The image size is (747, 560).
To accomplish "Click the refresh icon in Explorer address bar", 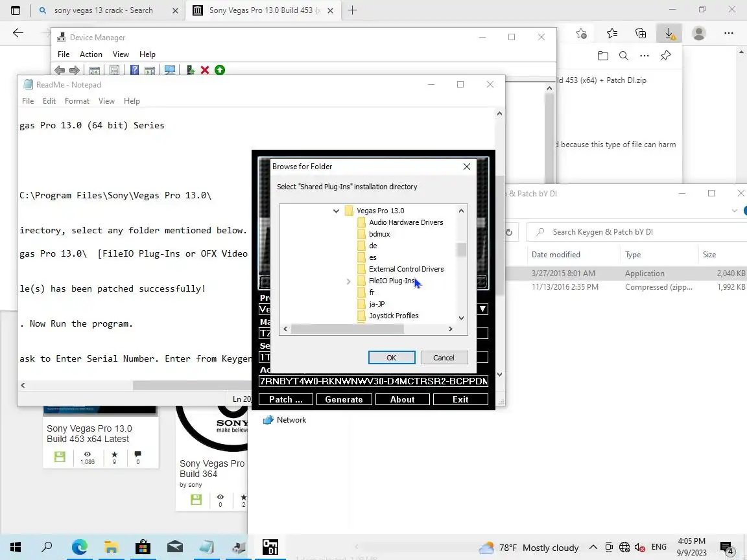I will [509, 232].
